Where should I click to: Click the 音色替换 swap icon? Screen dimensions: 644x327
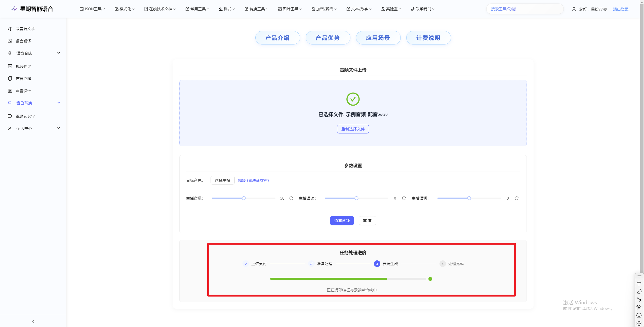[10, 103]
